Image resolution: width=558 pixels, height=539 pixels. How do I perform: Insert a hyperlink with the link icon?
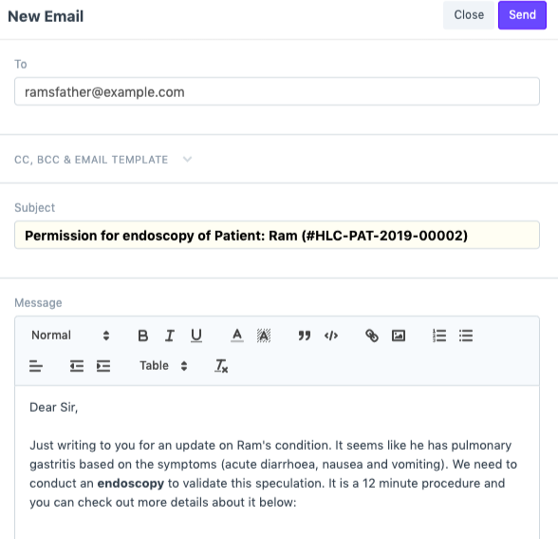(x=372, y=335)
